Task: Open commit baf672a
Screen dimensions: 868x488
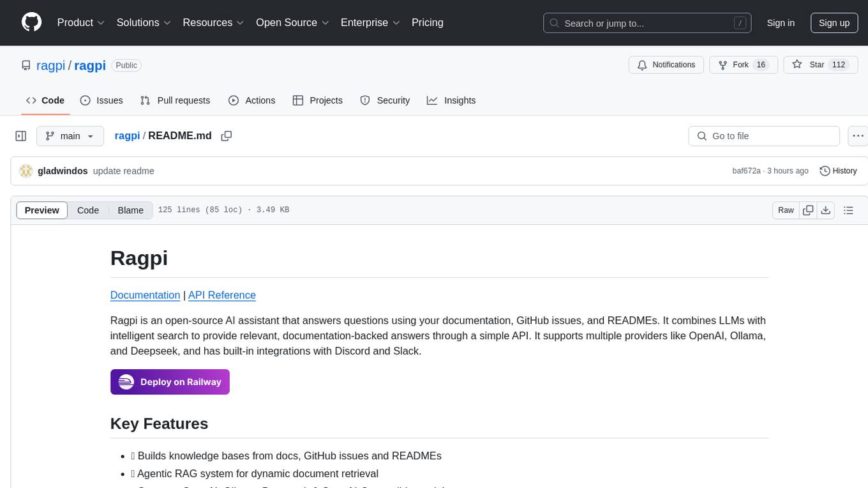Action: pyautogui.click(x=746, y=171)
